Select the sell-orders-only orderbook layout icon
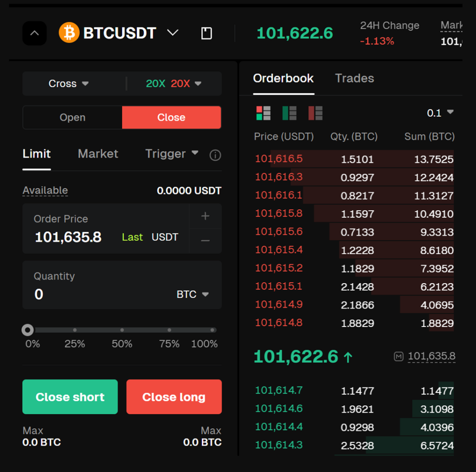 click(315, 113)
